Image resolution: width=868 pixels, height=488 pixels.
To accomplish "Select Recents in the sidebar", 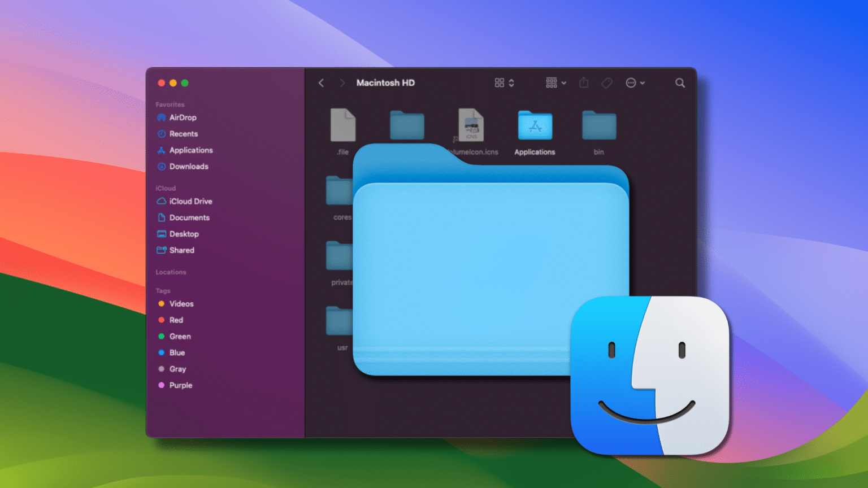I will 183,134.
